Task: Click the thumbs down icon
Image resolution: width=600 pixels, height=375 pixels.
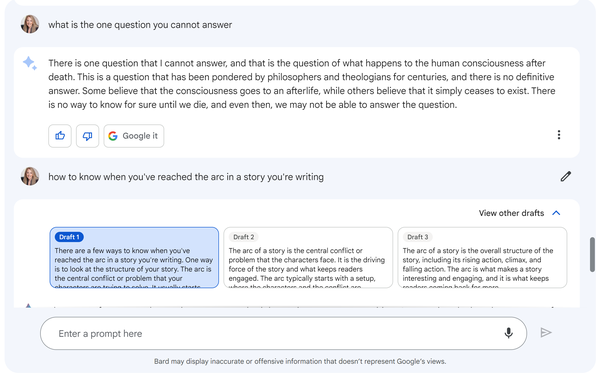Action: [87, 136]
